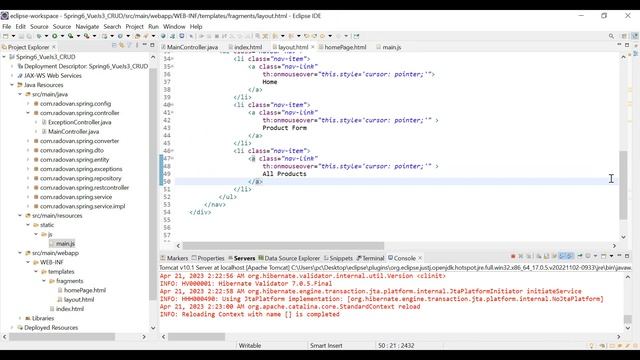
Task: Click 'Smart Insert' in status bar
Action: pyautogui.click(x=326, y=345)
